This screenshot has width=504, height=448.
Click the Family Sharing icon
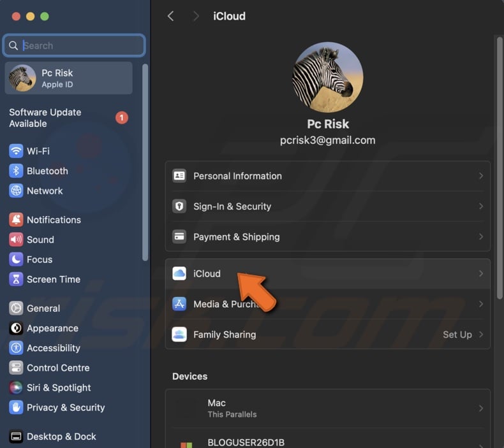click(179, 335)
